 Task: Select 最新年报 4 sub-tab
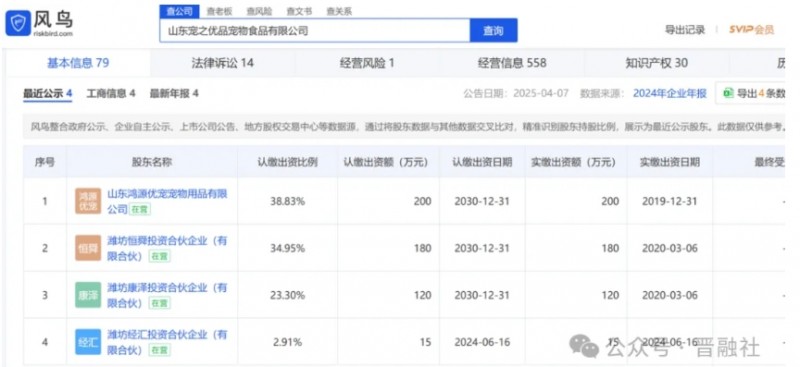(x=174, y=94)
